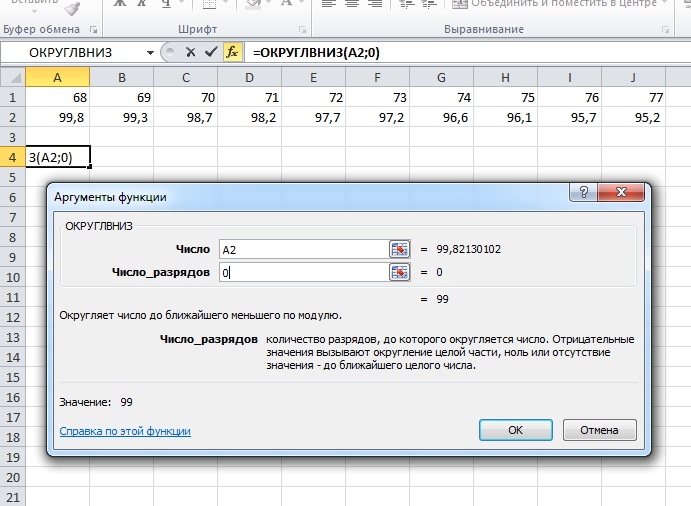The height and width of the screenshot is (506, 691).
Task: Select row 4 header
Action: click(x=12, y=157)
